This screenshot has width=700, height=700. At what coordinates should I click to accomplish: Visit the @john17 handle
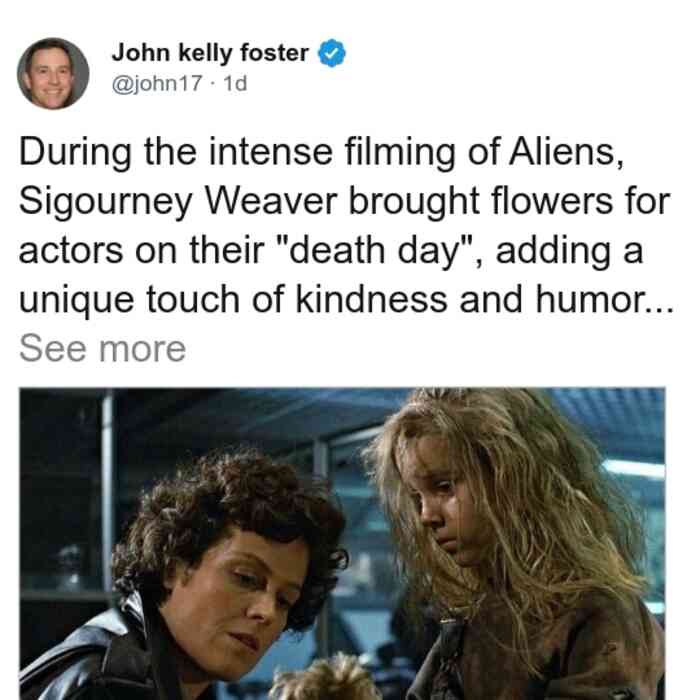click(157, 83)
